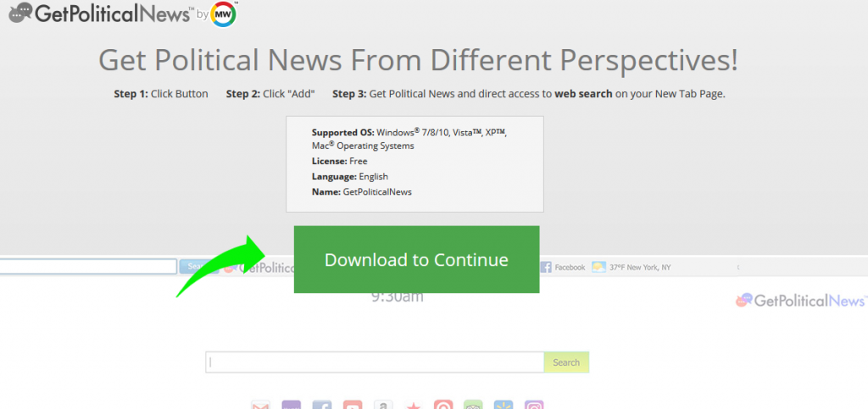Viewport: 868px width, 409px height.
Task: Click the bold 'web search' text in Step 3
Action: [x=583, y=94]
